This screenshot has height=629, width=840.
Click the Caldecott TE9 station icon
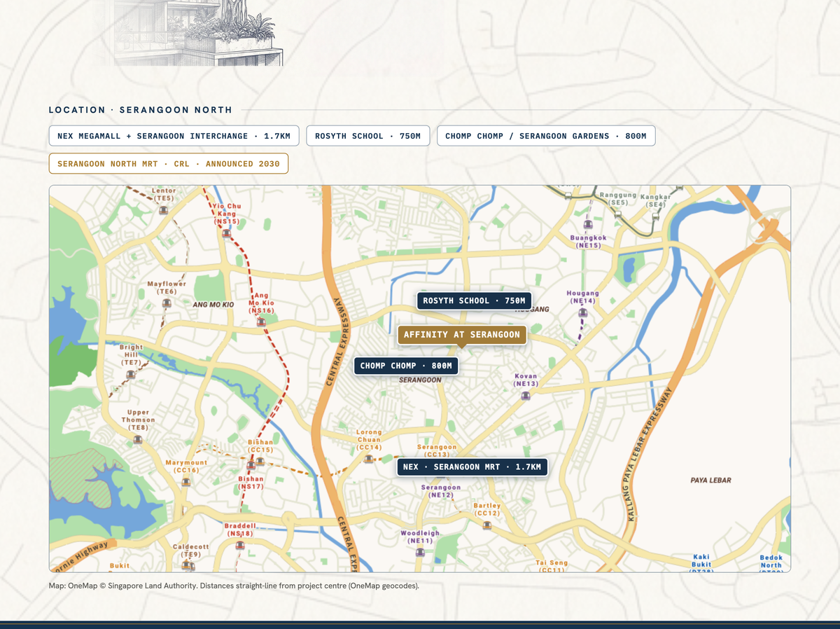click(x=188, y=565)
